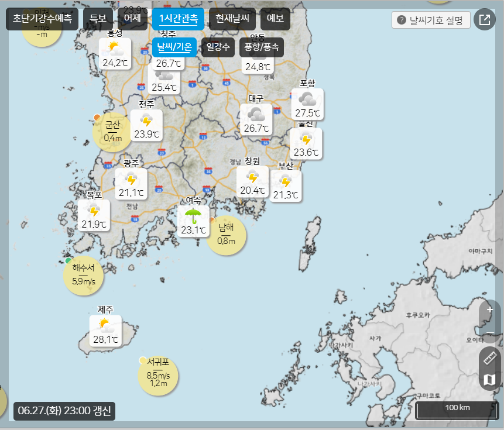The image size is (504, 430).
Task: Click the 창원 thunderstorm weather icon
Action: [x=252, y=176]
